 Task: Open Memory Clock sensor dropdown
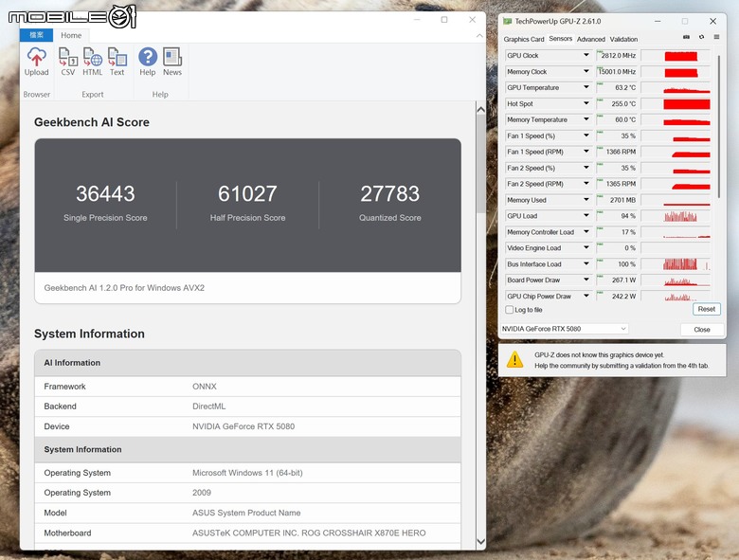(586, 71)
